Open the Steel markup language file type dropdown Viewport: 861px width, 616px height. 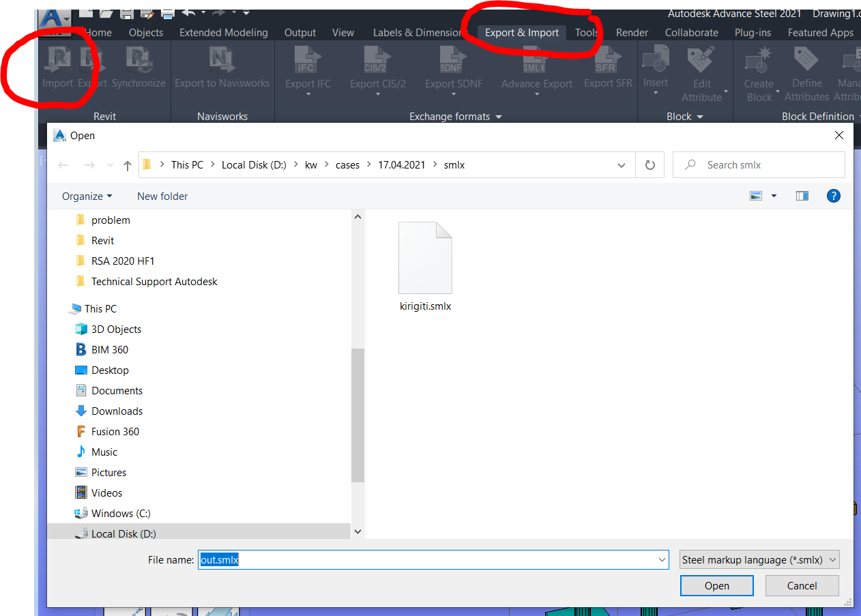(759, 559)
